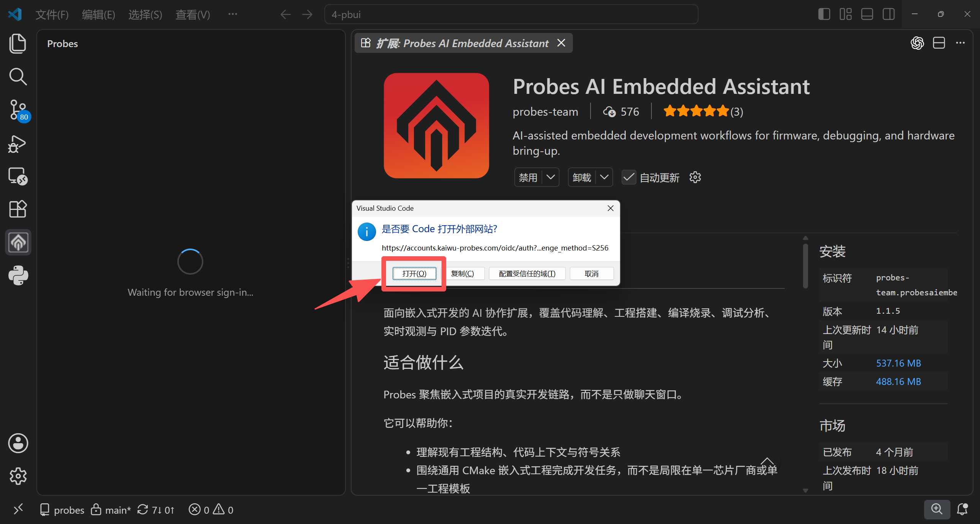
Task: Close the Visual Studio Code dialog
Action: [x=610, y=208]
